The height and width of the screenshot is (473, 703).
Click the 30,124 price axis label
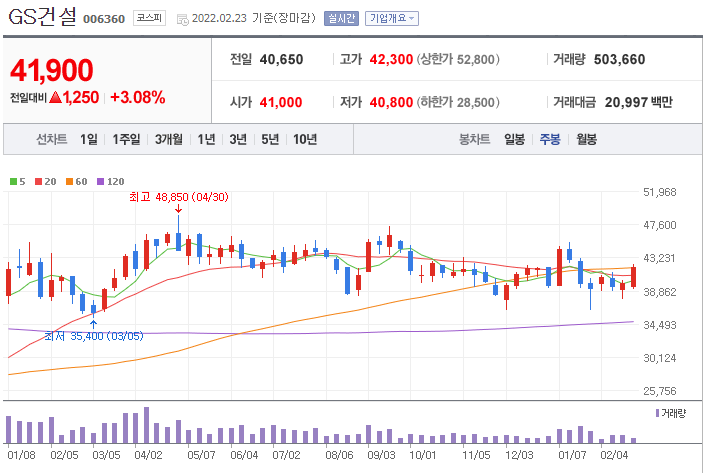coord(660,358)
